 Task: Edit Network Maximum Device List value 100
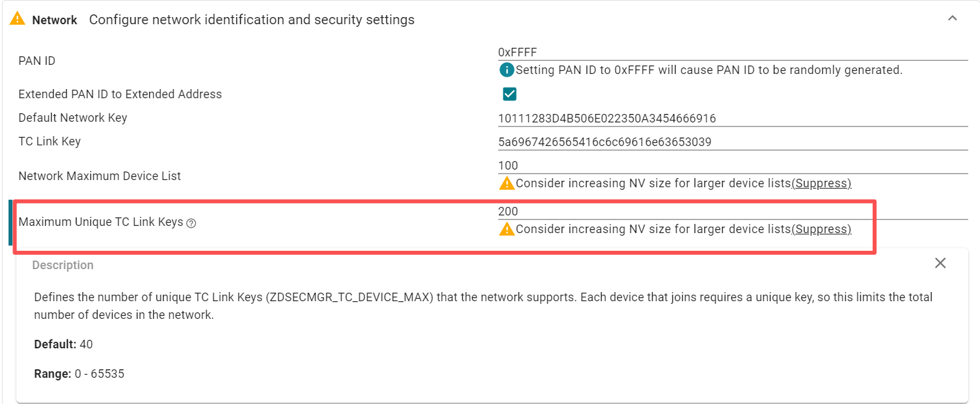(732, 166)
